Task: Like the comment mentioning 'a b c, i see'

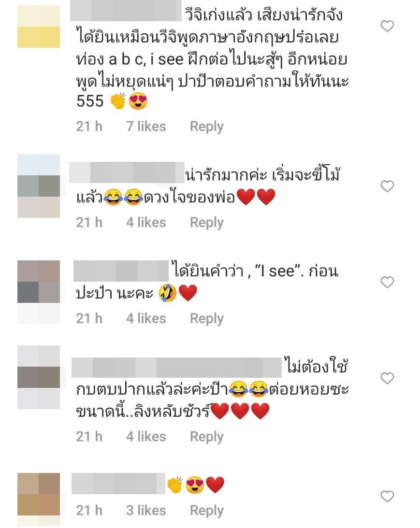Action: [387, 26]
